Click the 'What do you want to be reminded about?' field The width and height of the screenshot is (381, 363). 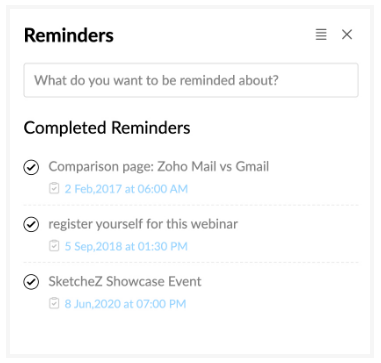[x=191, y=80]
